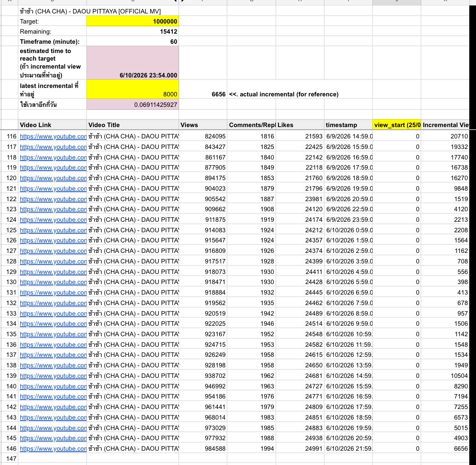Select the Comments/Repl column header
The image size is (476, 465).
click(251, 125)
